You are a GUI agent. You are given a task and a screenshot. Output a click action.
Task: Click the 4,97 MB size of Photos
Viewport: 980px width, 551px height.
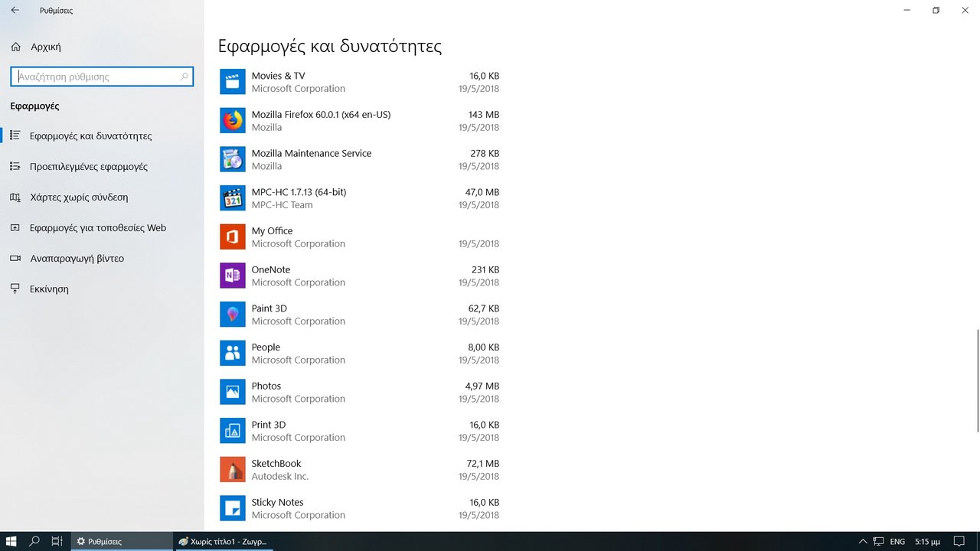click(x=482, y=386)
